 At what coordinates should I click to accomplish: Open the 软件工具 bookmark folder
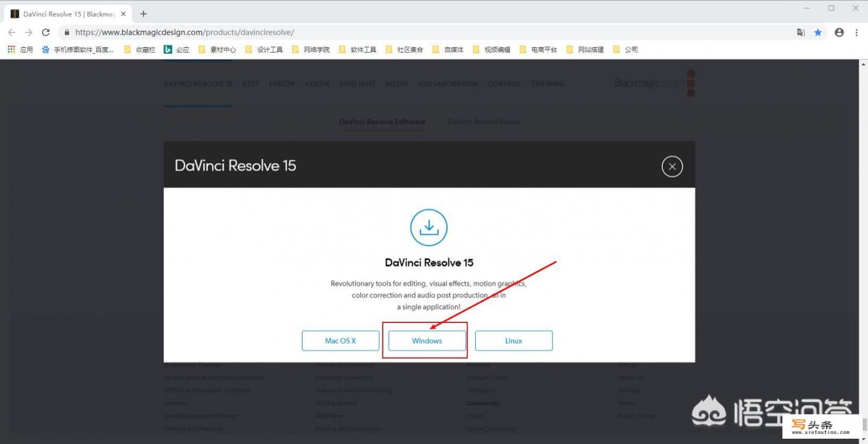point(357,50)
